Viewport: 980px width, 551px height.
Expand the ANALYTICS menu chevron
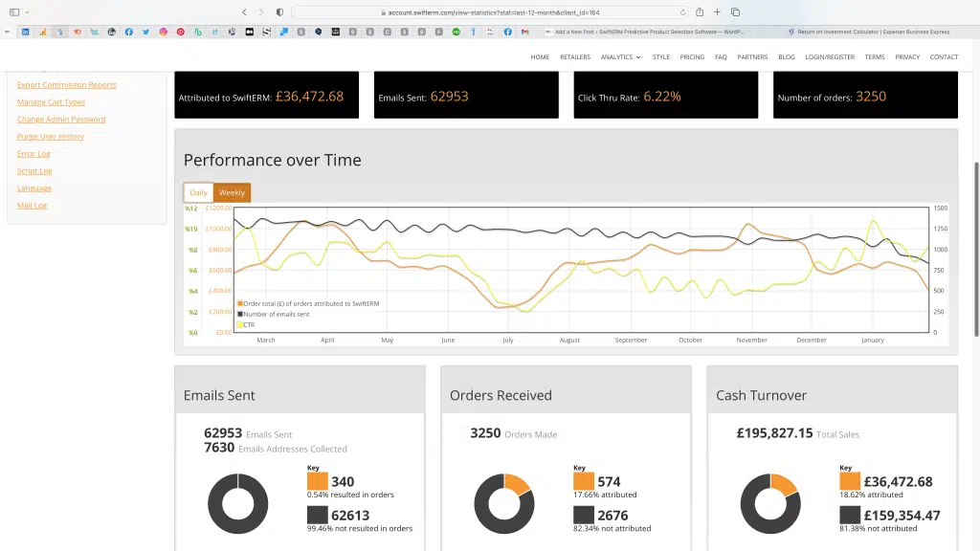[x=638, y=56]
